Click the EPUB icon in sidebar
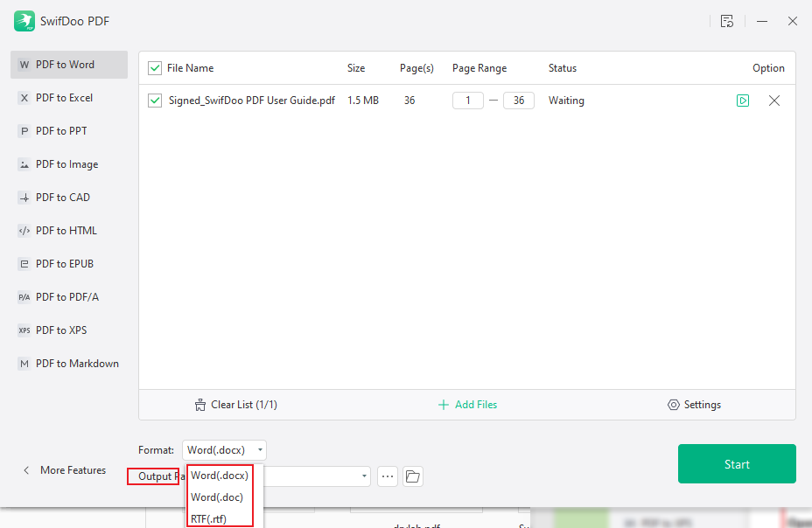Viewport: 812px width, 528px height. pos(24,264)
